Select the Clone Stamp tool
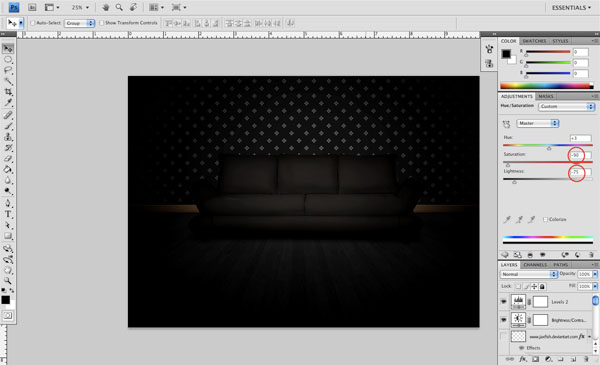The height and width of the screenshot is (365, 600). 8,137
